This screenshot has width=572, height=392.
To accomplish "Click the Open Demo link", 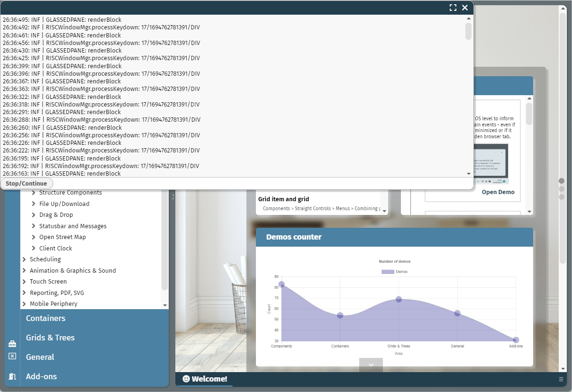I will coord(498,192).
